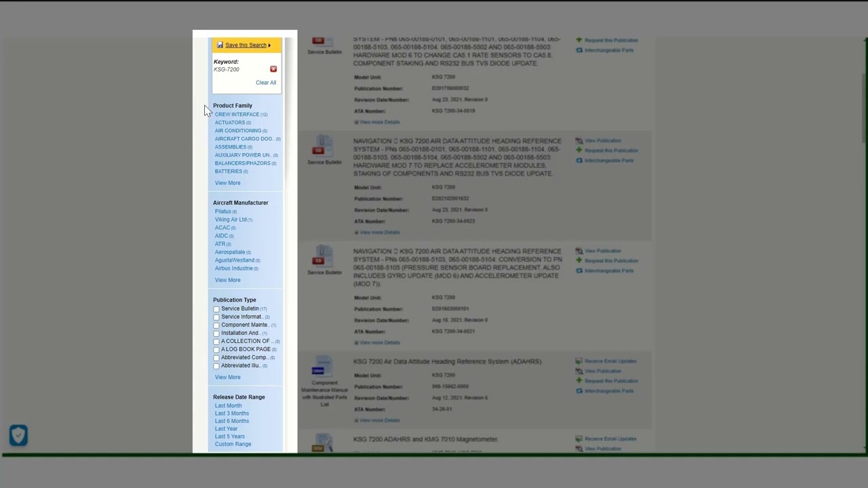Click Service Bulletin document icon for MOD 7 bulletin
Viewport: 868px width, 488px height.
(x=324, y=146)
